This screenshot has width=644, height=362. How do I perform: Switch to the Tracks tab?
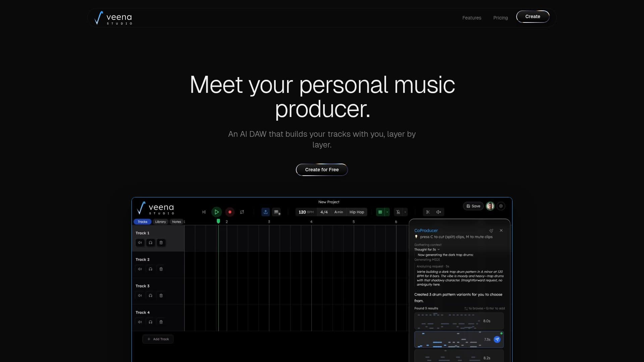click(x=142, y=222)
